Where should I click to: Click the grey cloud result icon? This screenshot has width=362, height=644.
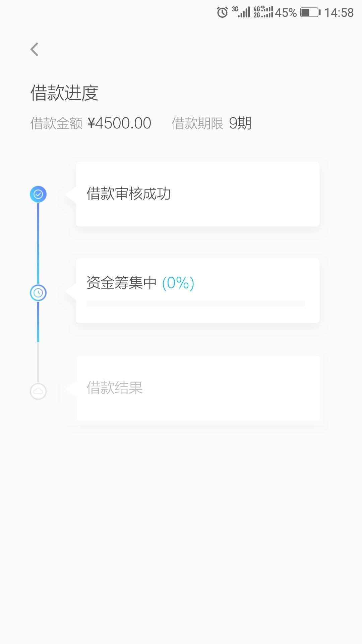coord(38,391)
